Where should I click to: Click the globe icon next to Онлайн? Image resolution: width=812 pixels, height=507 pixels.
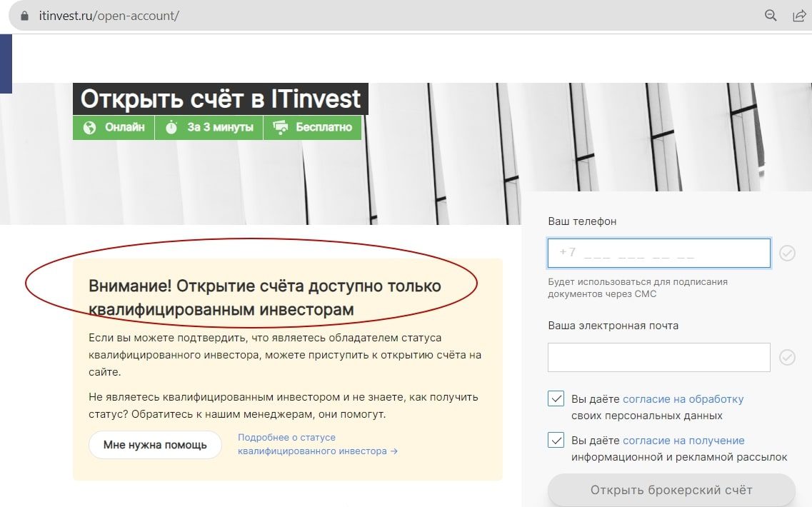click(89, 127)
